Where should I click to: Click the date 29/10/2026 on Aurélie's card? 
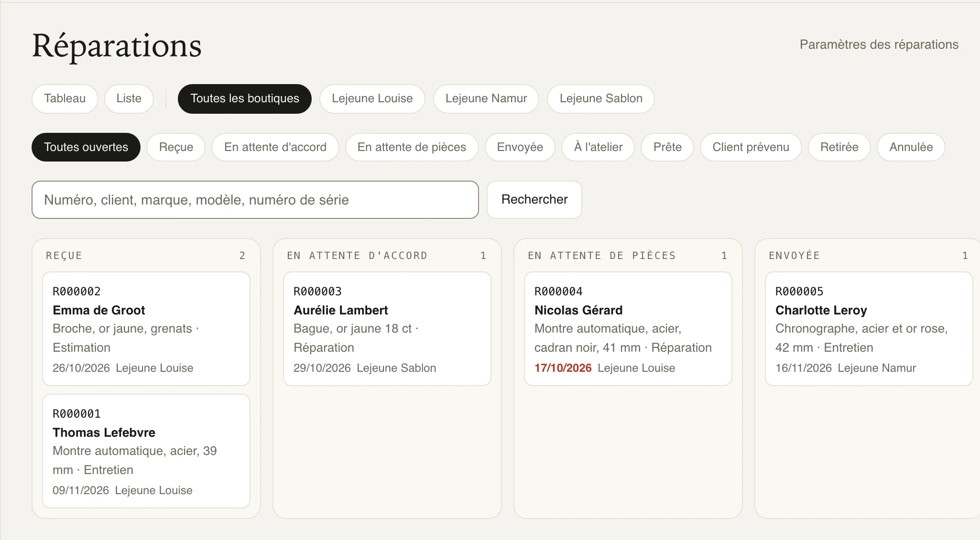[x=322, y=368]
